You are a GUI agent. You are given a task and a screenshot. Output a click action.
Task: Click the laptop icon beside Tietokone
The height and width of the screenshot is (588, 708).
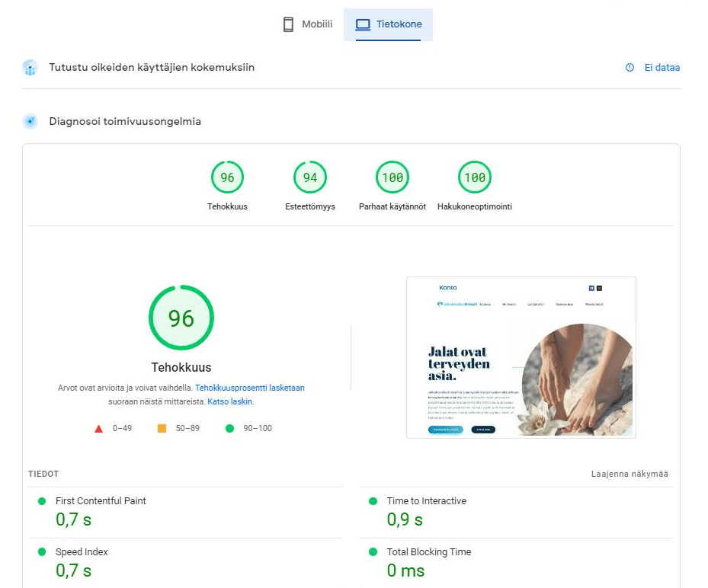pyautogui.click(x=363, y=24)
